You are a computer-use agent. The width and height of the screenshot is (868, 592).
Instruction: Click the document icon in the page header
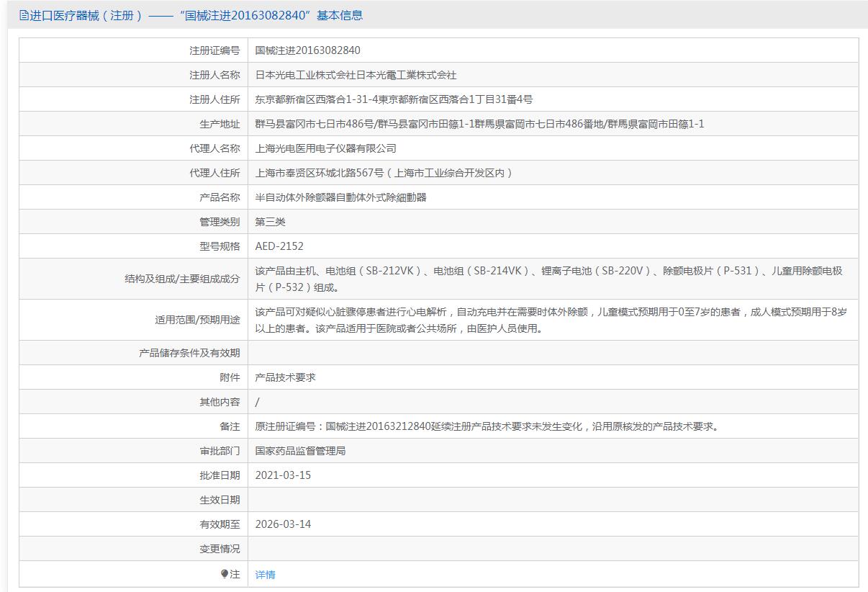(x=24, y=15)
